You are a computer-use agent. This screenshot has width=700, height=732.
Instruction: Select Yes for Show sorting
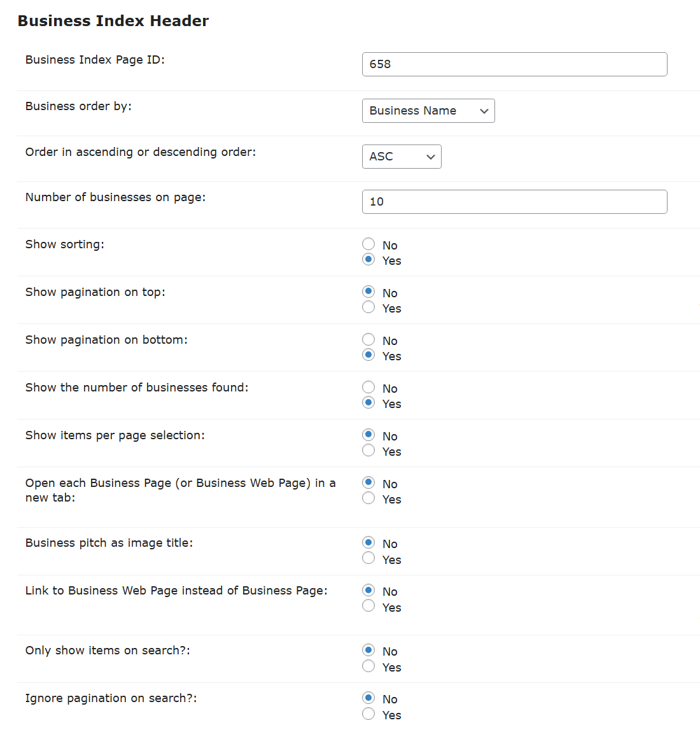(368, 260)
